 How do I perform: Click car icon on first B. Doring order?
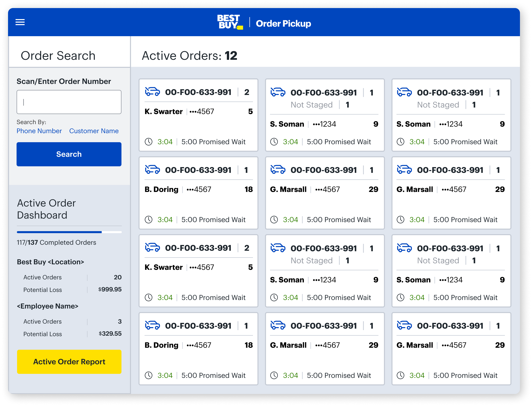tap(152, 170)
